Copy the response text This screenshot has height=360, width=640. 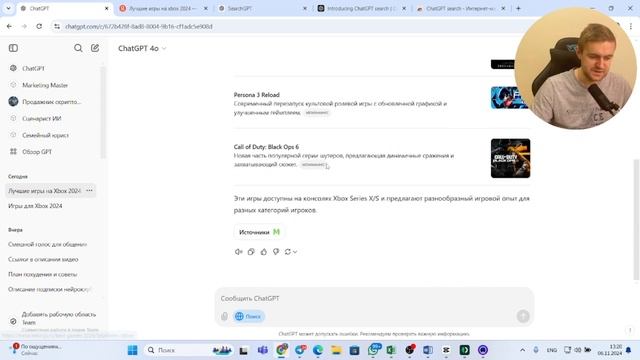(x=251, y=252)
